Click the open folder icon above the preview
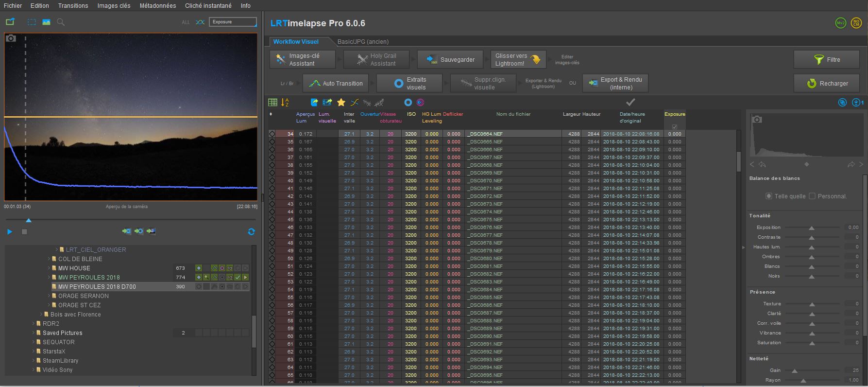Screen dimensions: 868x387 click(10, 22)
